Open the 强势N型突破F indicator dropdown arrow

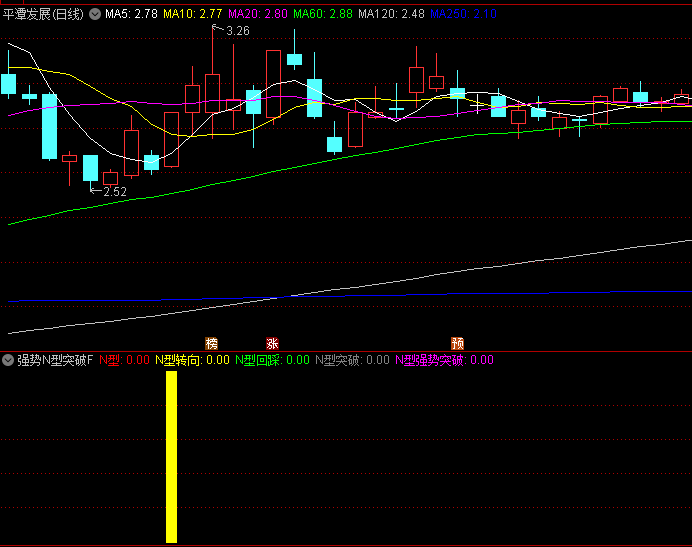pos(8,360)
